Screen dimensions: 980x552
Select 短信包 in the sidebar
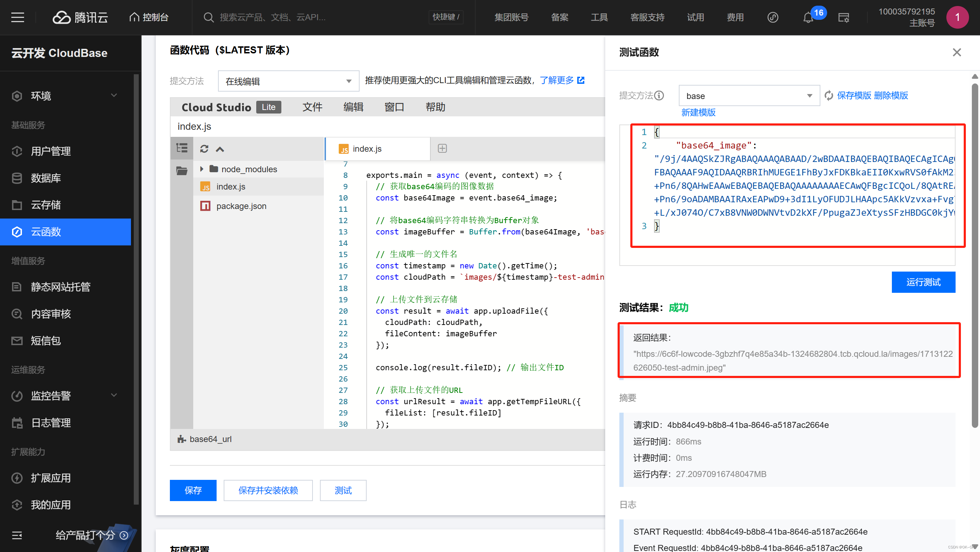coord(46,341)
